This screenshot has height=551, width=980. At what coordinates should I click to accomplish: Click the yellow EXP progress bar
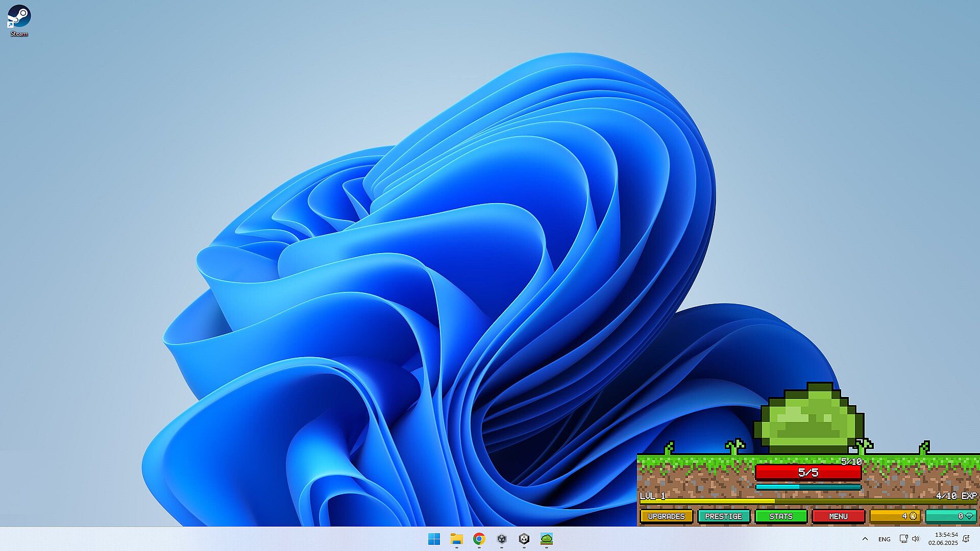point(808,502)
